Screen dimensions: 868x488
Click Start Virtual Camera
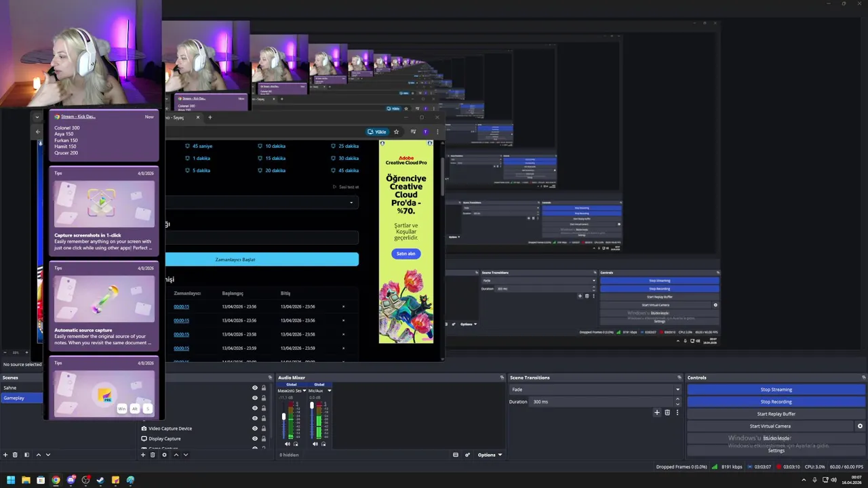[x=770, y=426]
